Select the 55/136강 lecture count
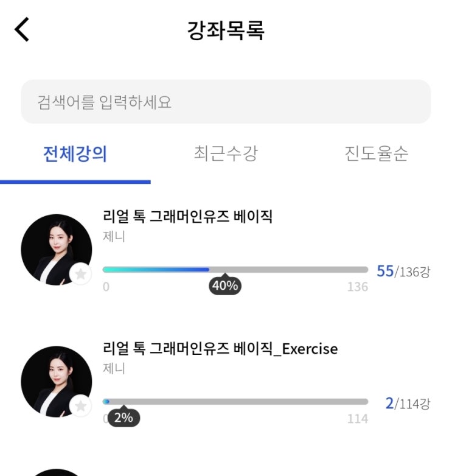452x476 pixels. [403, 271]
